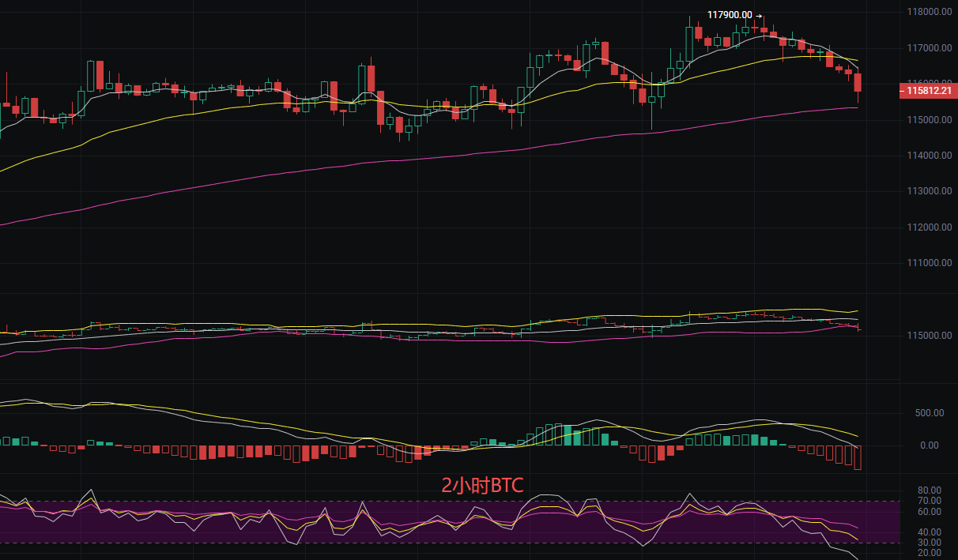This screenshot has height=560, width=958.
Task: Click the 30.00 label on RSI axis
Action: click(930, 543)
